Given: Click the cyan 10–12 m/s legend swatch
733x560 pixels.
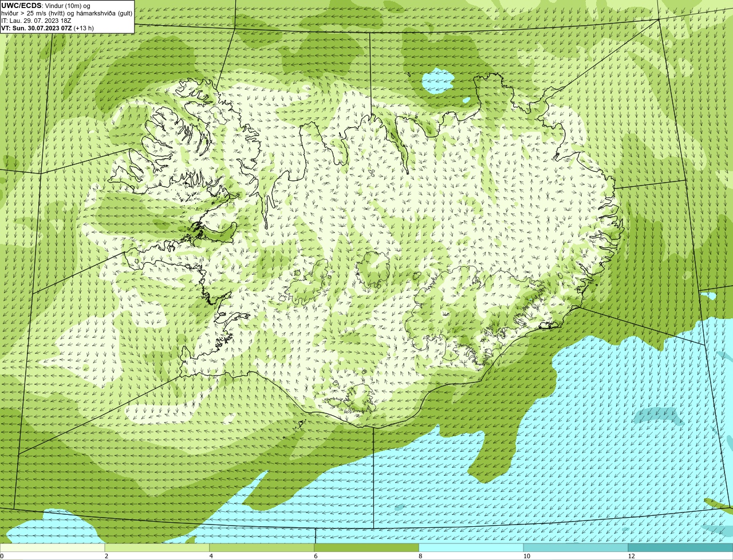Looking at the screenshot, I should click(x=576, y=547).
